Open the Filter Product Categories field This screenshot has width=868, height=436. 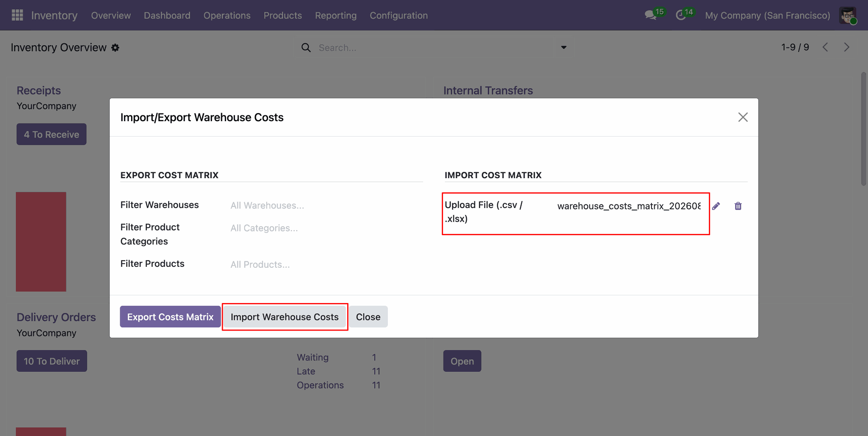(326, 228)
